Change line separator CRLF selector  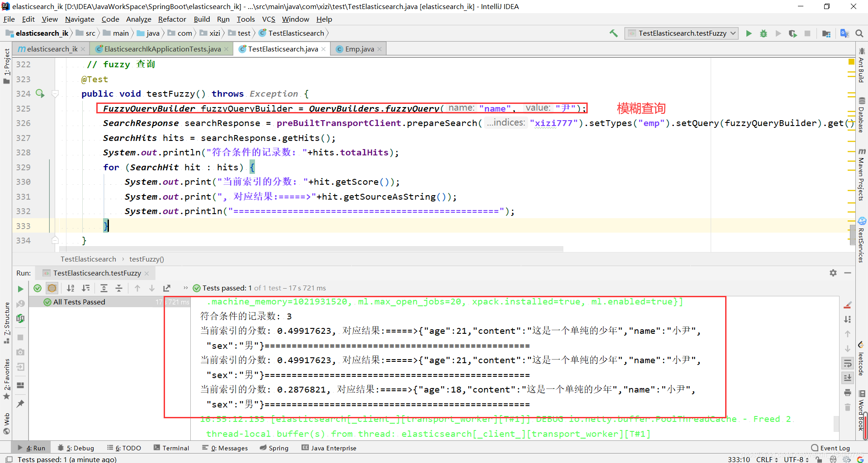[x=767, y=459]
